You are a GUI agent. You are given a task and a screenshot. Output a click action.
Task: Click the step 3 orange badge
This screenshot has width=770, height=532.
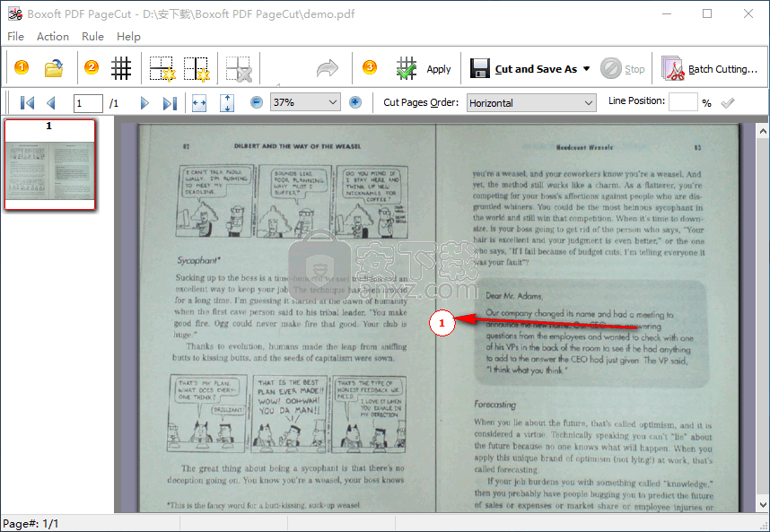tap(370, 67)
